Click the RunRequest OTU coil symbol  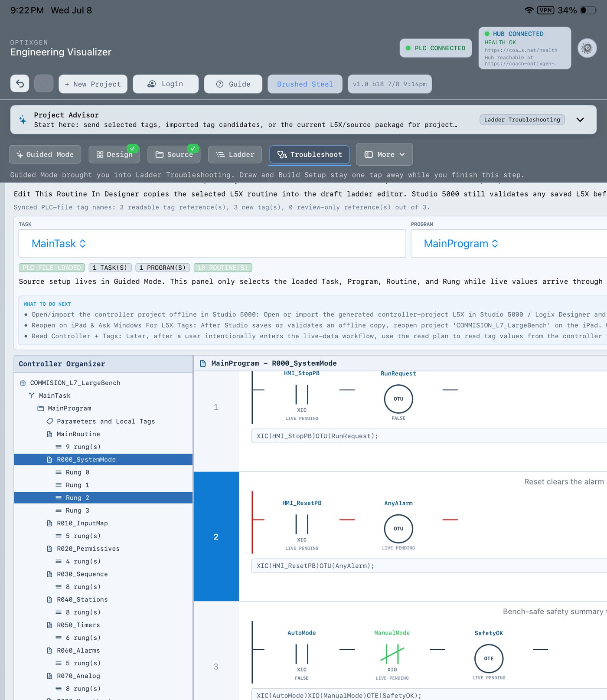pos(398,399)
